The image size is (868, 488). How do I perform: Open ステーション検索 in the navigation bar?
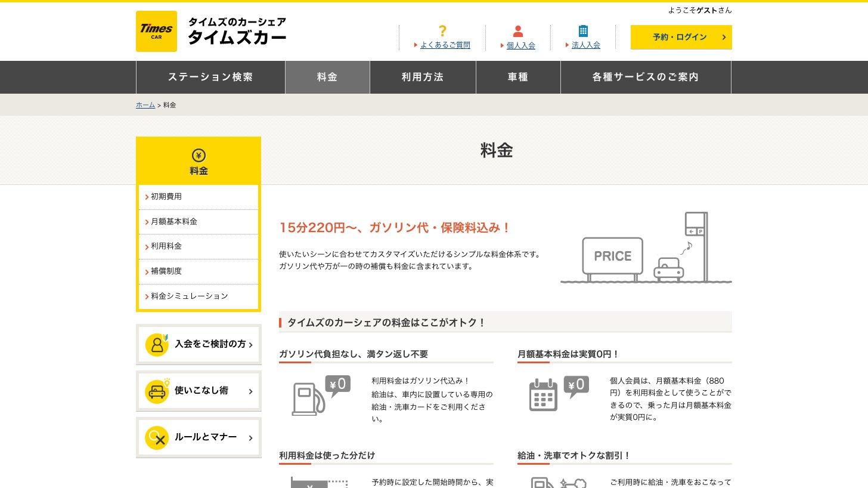pyautogui.click(x=210, y=77)
